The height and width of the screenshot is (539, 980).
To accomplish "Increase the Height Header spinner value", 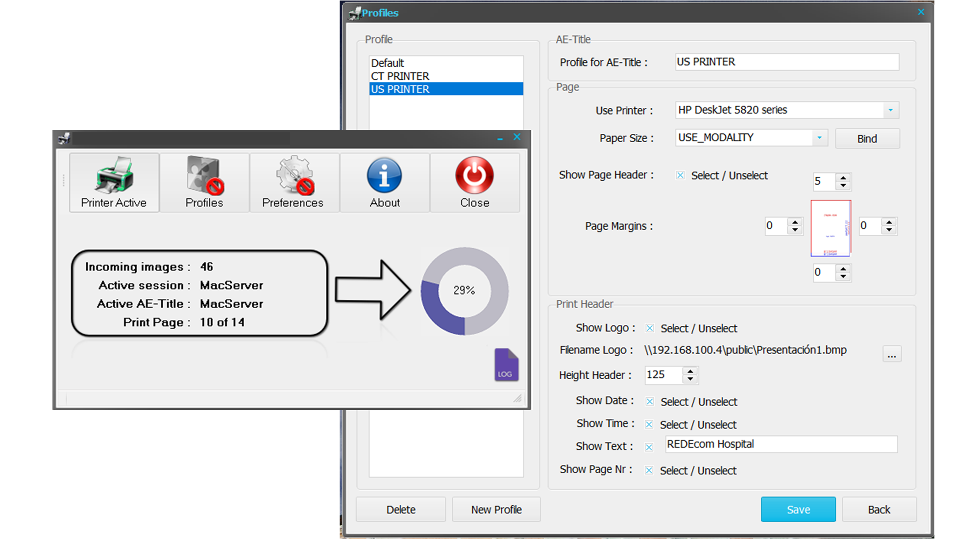I will point(690,371).
